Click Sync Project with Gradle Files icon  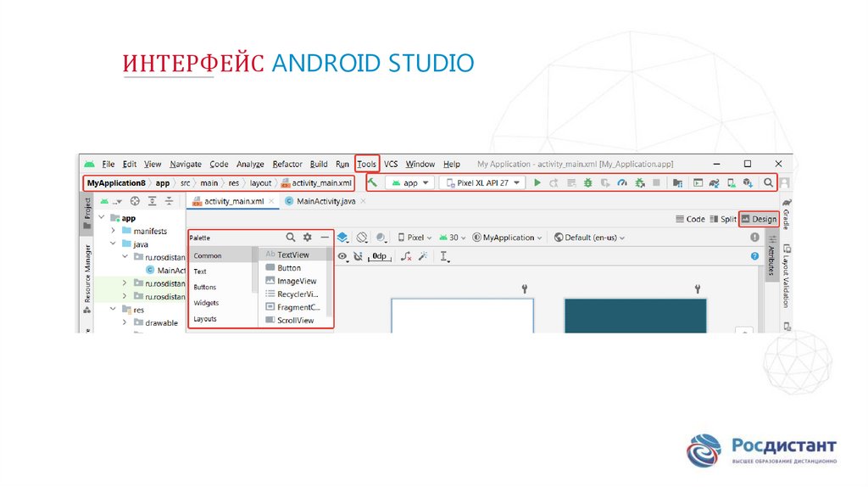tap(714, 182)
